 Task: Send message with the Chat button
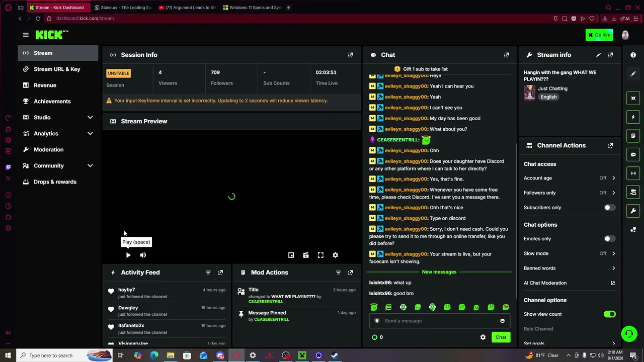(501, 337)
